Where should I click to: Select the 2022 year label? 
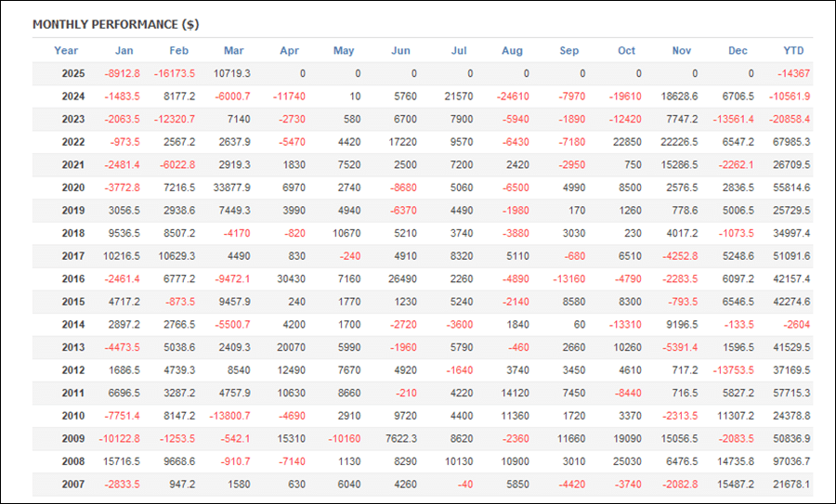pyautogui.click(x=73, y=142)
